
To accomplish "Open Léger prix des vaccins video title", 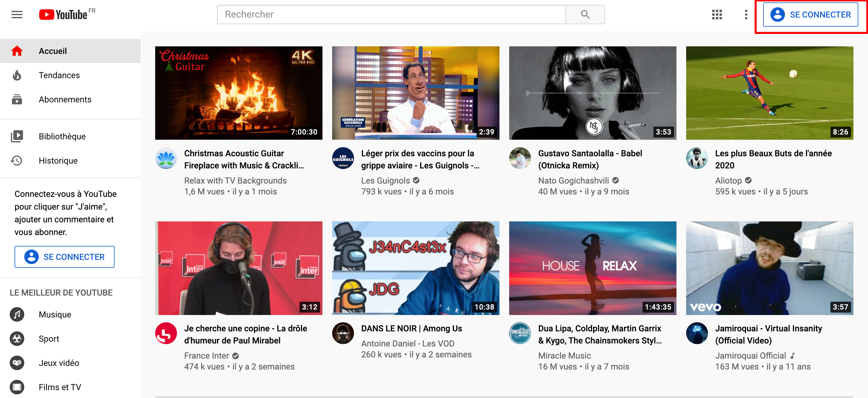I will tap(420, 159).
